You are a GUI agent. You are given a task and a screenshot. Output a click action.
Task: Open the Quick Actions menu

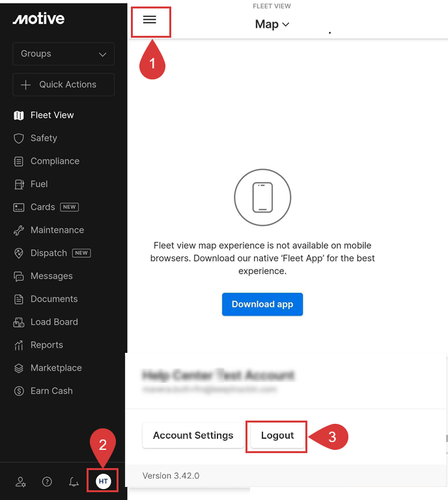63,85
